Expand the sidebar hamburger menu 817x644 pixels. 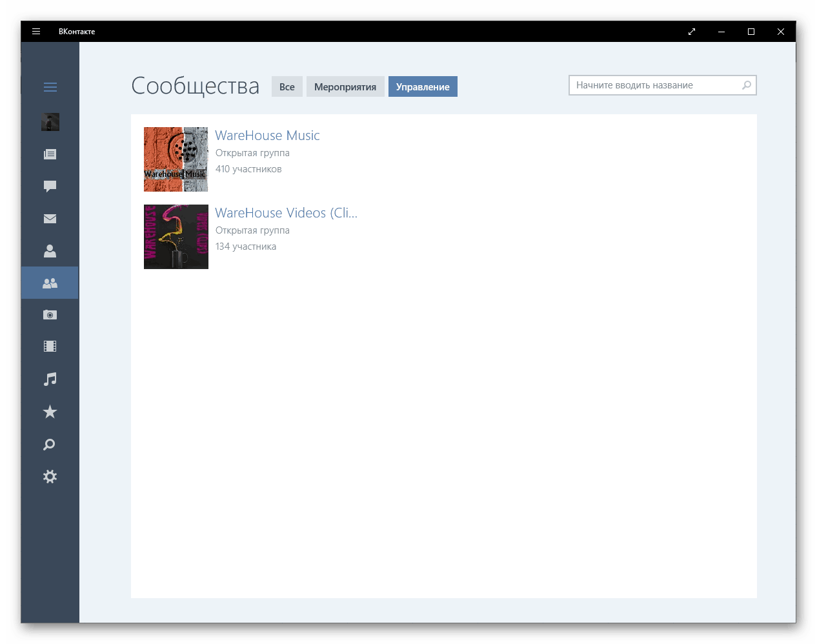[x=50, y=87]
